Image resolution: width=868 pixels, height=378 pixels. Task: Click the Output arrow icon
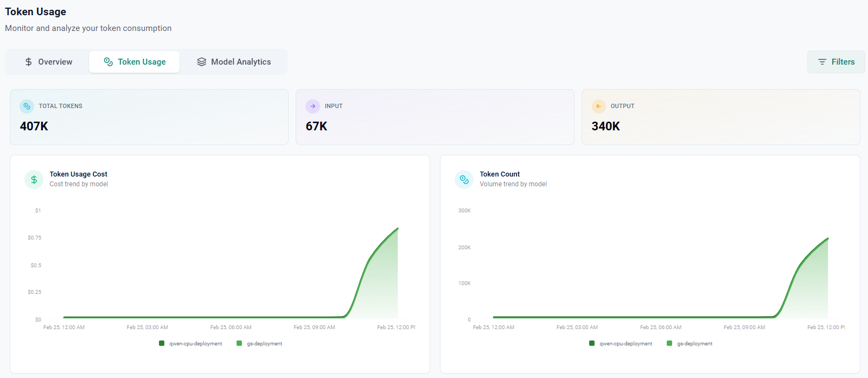(x=598, y=106)
